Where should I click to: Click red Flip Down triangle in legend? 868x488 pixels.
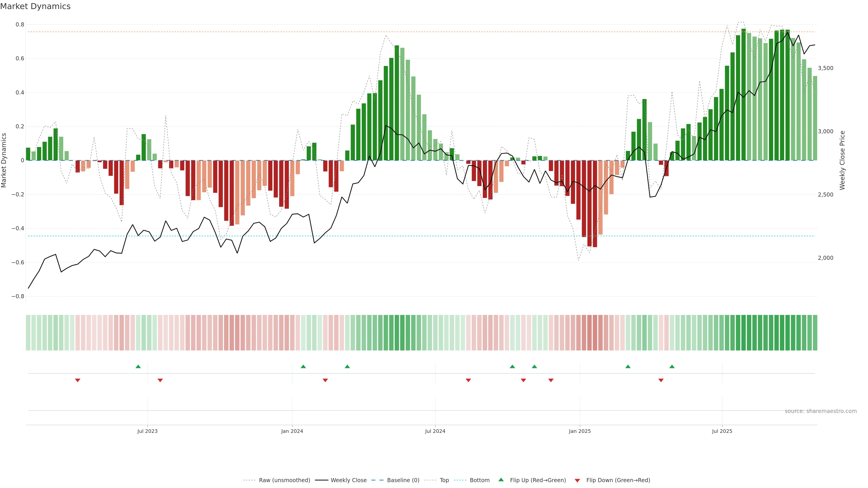[577, 480]
